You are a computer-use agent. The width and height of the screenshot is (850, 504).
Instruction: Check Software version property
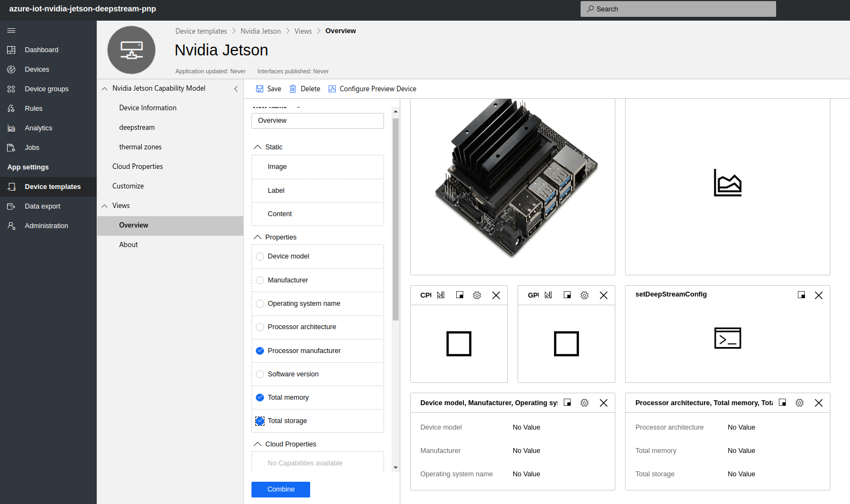[x=260, y=374]
